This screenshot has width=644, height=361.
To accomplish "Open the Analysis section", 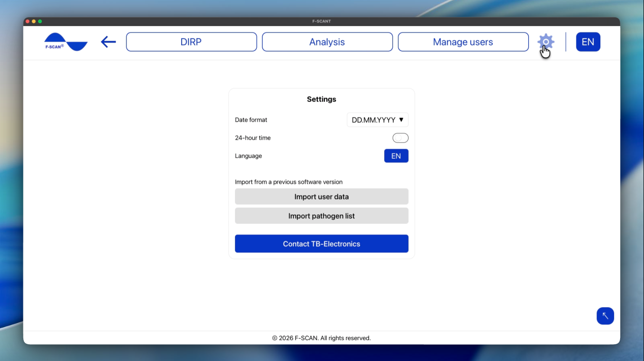I will [x=327, y=42].
